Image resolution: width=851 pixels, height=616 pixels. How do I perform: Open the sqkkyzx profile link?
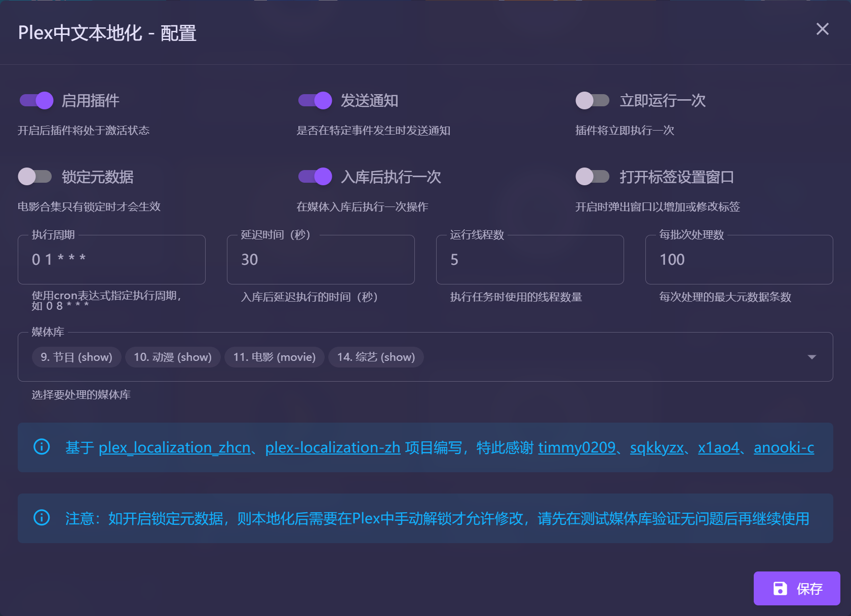coord(656,447)
